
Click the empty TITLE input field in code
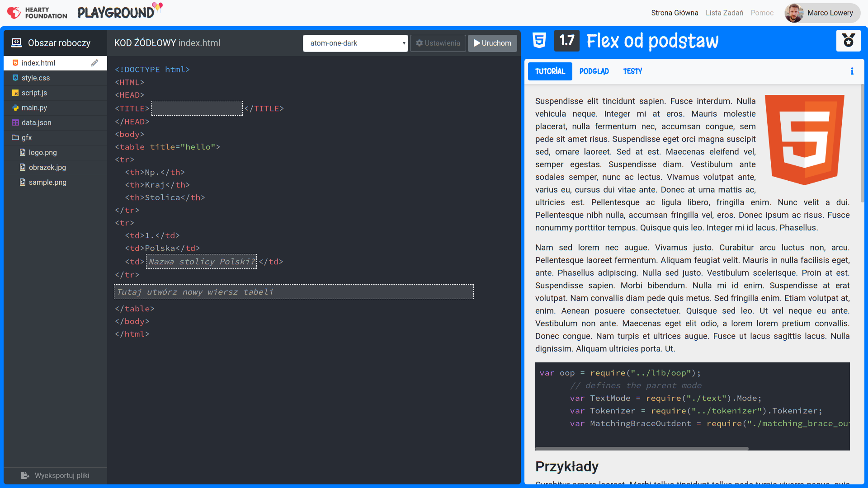(197, 108)
